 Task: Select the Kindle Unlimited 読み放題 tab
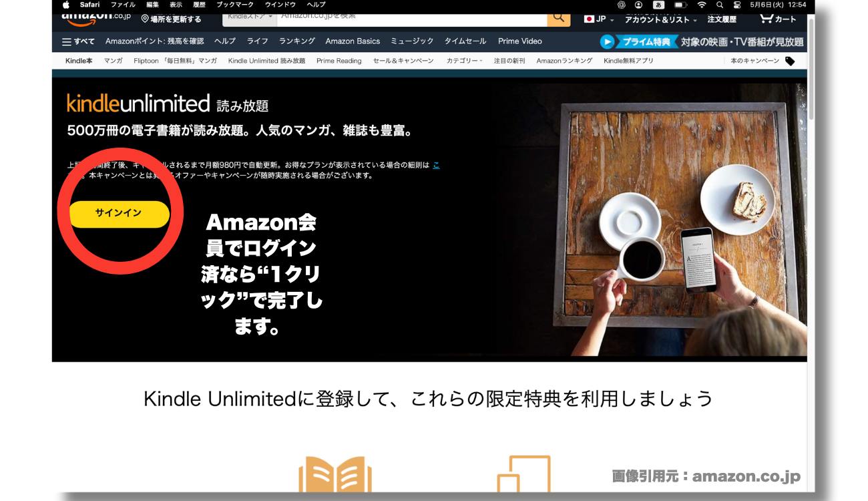tap(266, 61)
